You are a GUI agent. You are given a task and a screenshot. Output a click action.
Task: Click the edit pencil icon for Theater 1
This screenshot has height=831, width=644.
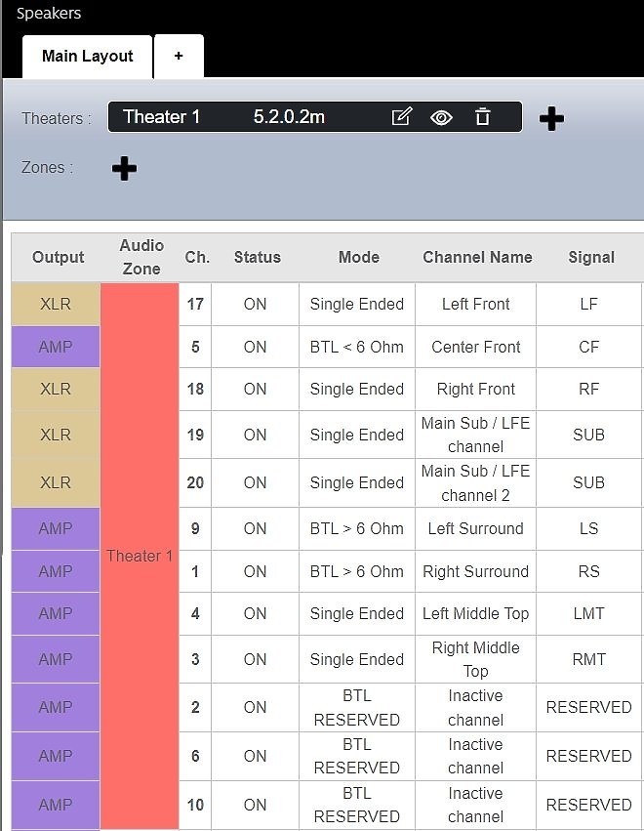(x=401, y=117)
